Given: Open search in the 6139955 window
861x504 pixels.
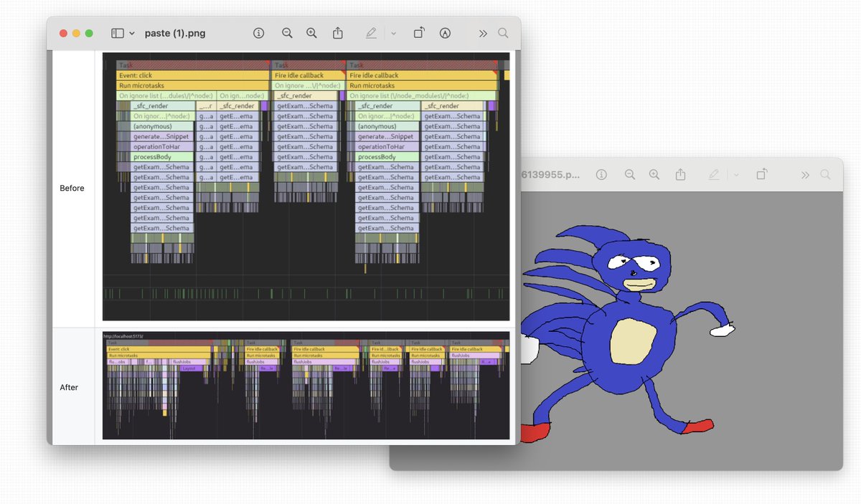Looking at the screenshot, I should tap(826, 175).
